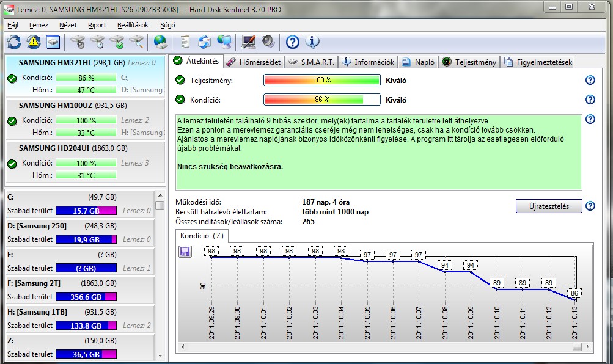Viewport: 613px width, 364px height.
Task: Click help icon next to Újratesztelés button
Action: tap(590, 206)
